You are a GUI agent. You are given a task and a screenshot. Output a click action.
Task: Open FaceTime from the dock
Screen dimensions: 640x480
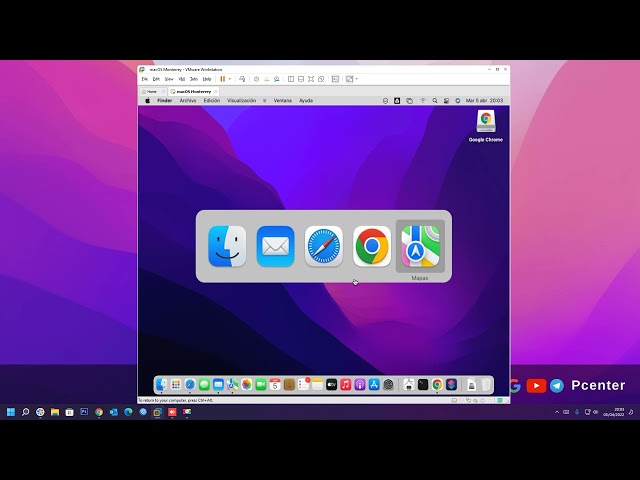click(261, 384)
